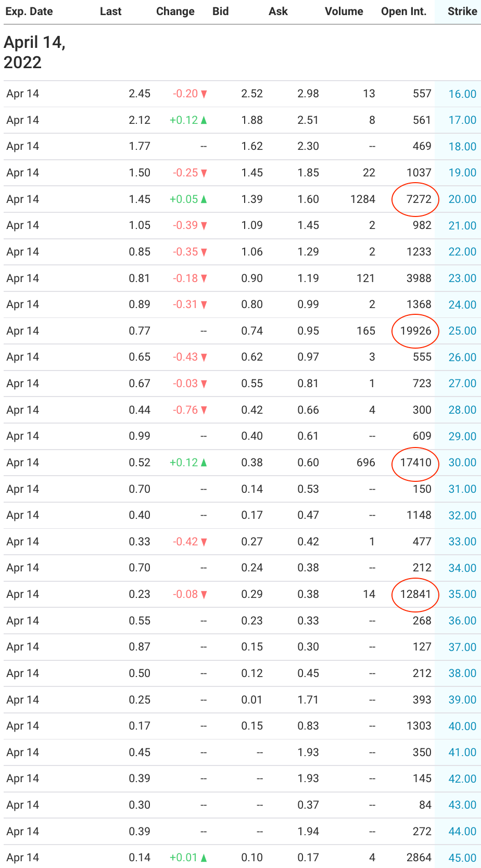Screen dimensions: 481x868
Task: Open the 28.00 strike link
Action: click(462, 410)
